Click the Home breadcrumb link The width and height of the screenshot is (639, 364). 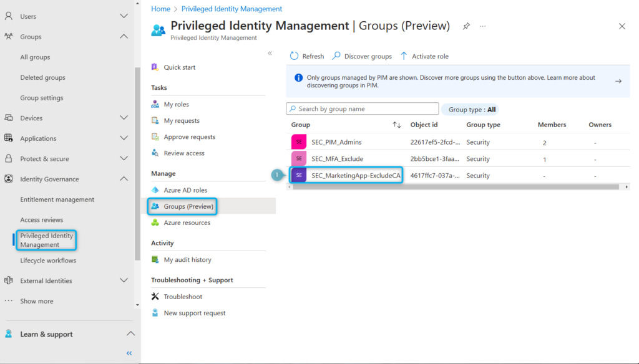(160, 8)
